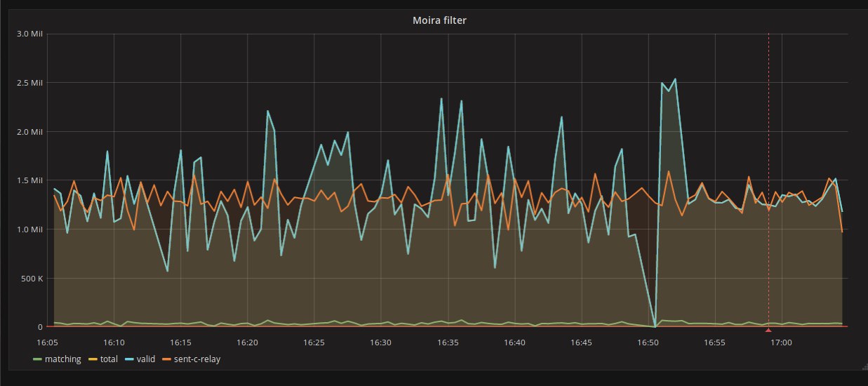Click the 1.0 Mil y-axis label
This screenshot has height=386, width=868.
coord(30,229)
